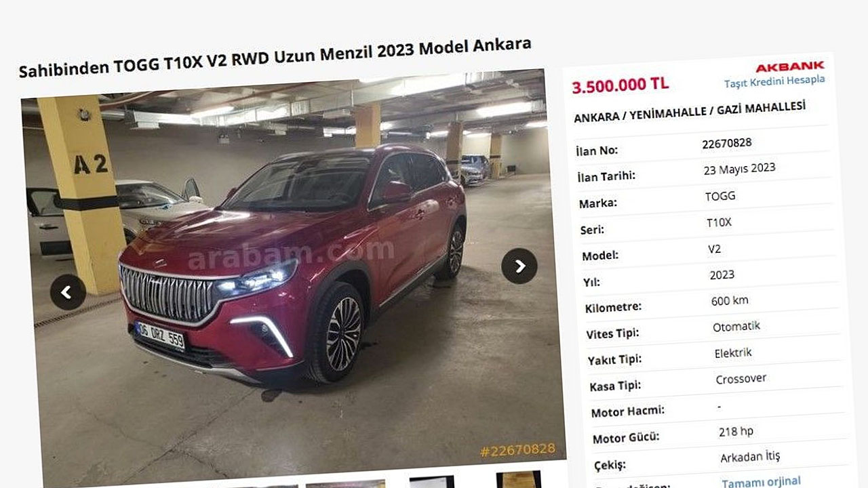Open the Taşıt Kredini Hesapla link

(774, 81)
